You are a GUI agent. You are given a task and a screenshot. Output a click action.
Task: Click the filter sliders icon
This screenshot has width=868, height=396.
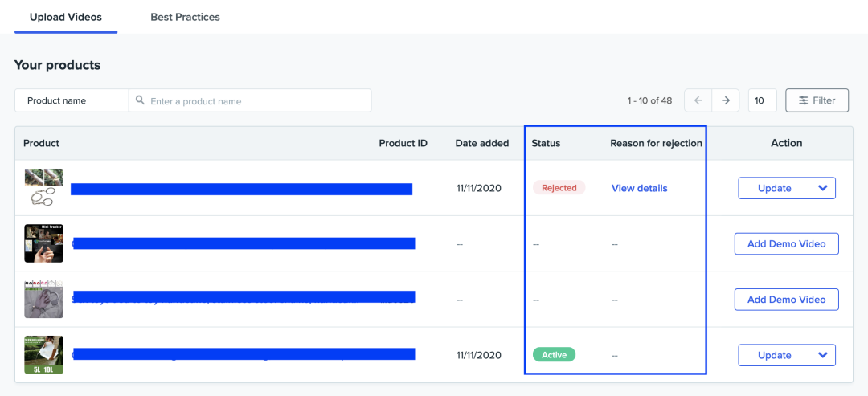pos(803,100)
